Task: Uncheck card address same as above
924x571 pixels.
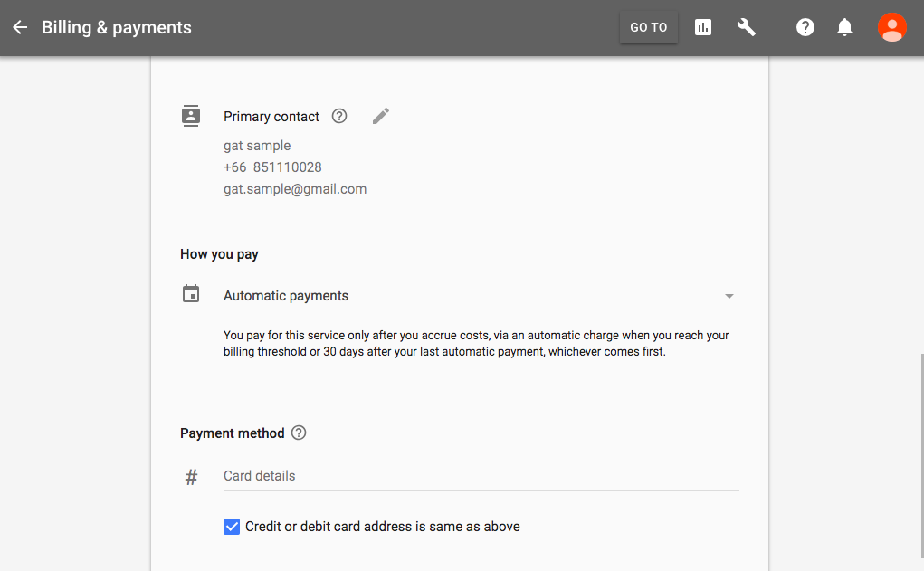Action: 232,527
